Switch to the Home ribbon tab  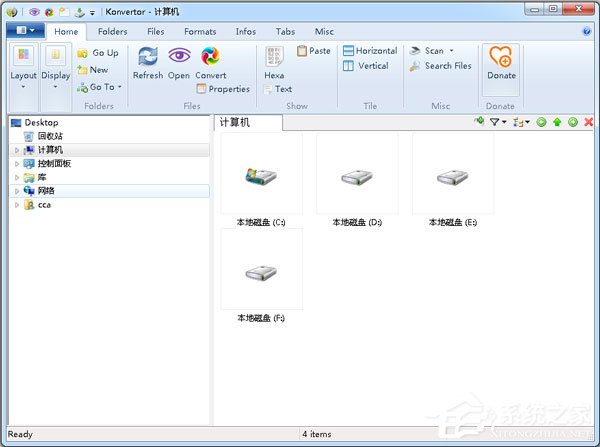[66, 31]
